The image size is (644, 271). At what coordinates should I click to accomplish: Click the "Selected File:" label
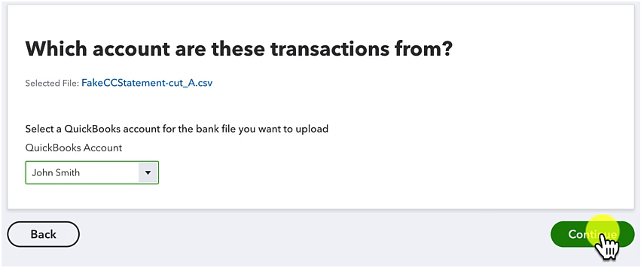(x=52, y=84)
